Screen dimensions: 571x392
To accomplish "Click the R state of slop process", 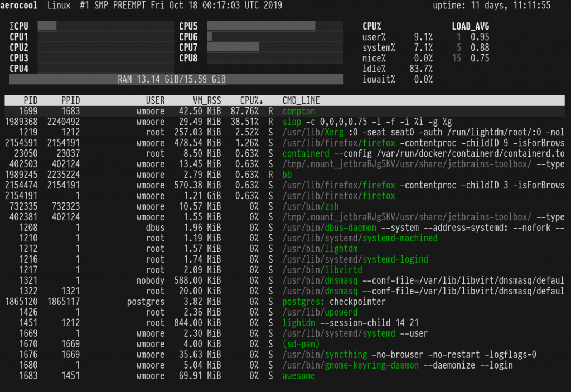I will (270, 122).
